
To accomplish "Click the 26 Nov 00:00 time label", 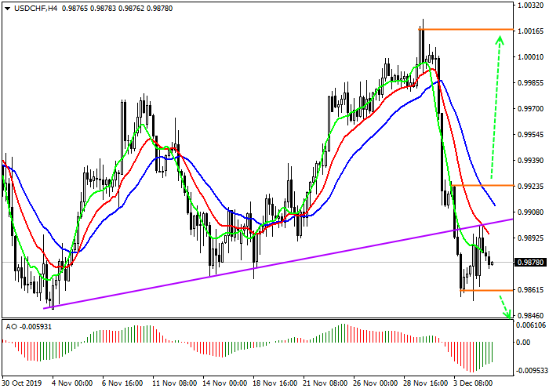I will pyautogui.click(x=376, y=383).
